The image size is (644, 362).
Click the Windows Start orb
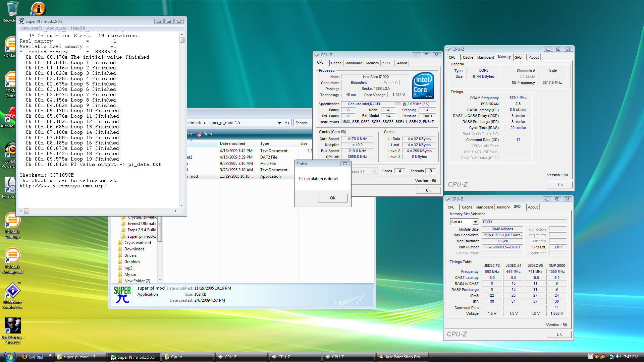[x=9, y=357]
